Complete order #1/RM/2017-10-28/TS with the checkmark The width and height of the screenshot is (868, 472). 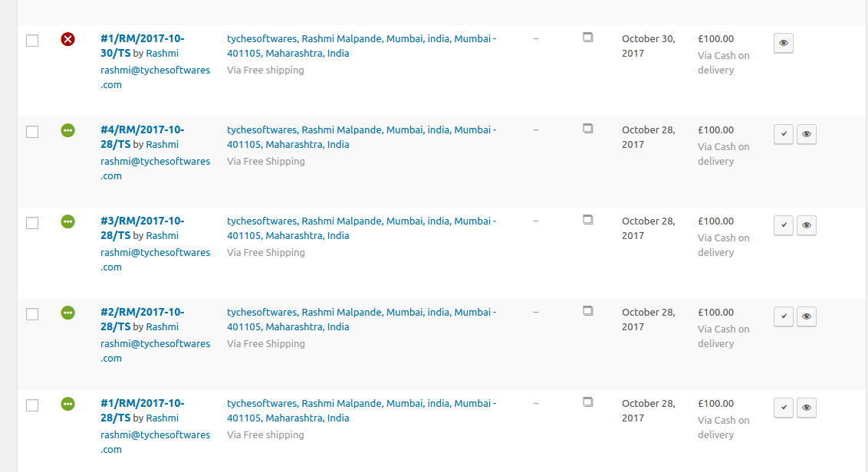point(783,408)
